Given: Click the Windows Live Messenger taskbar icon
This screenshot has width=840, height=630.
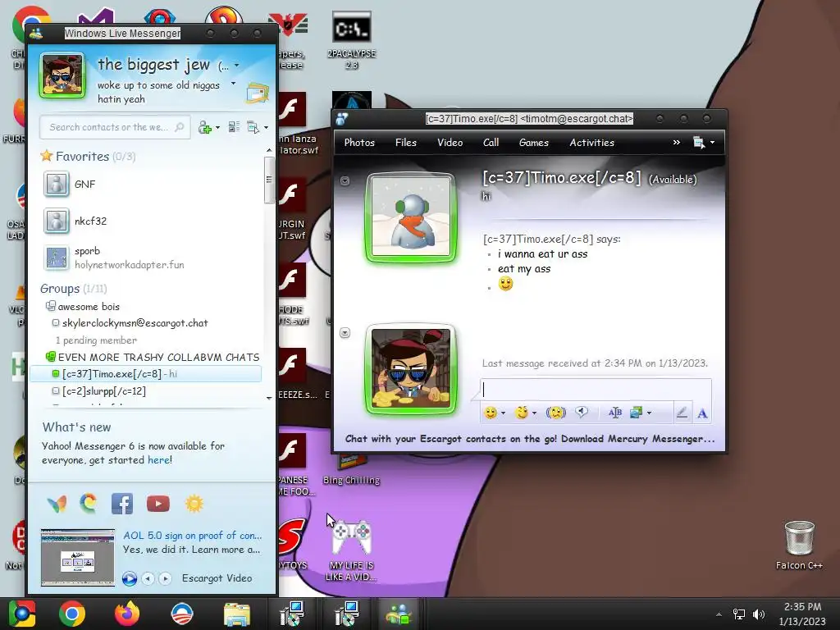Looking at the screenshot, I should (399, 614).
